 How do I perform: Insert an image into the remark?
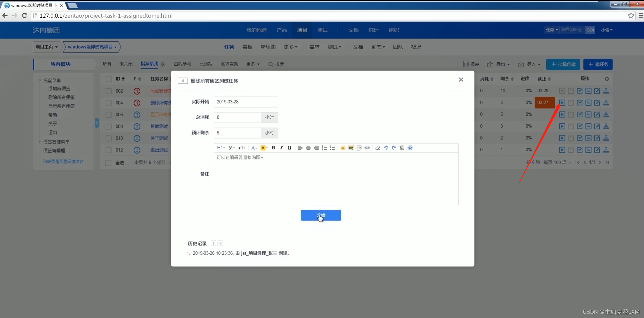coord(351,148)
